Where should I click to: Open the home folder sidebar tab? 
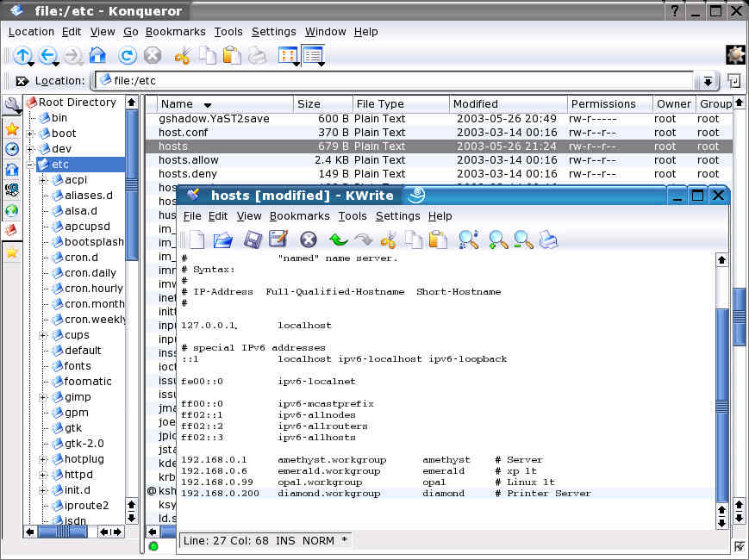click(12, 170)
